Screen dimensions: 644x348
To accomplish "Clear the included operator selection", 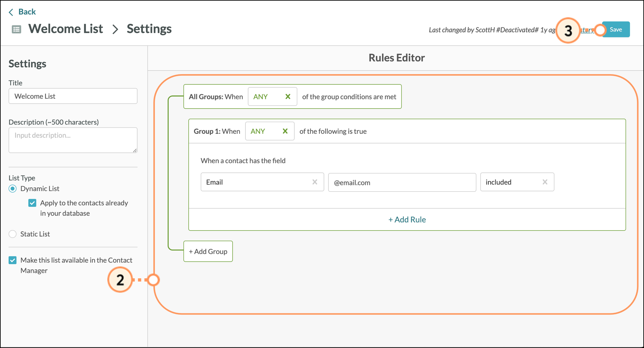I will 545,182.
